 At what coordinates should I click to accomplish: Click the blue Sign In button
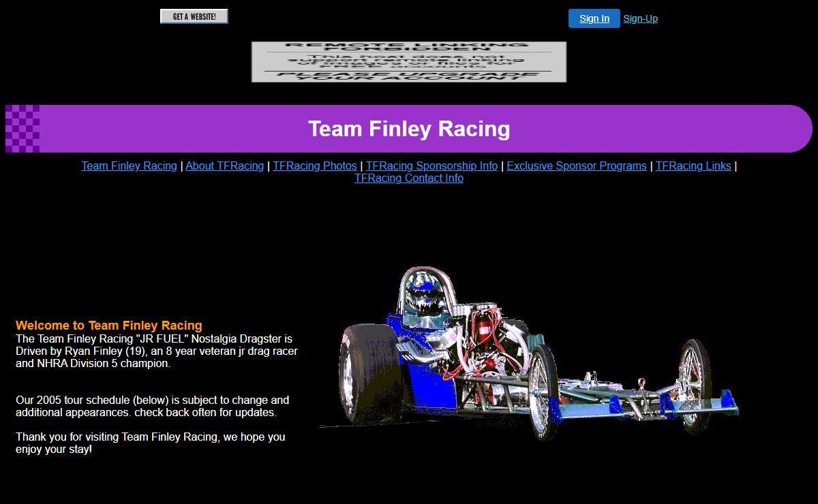pyautogui.click(x=594, y=18)
